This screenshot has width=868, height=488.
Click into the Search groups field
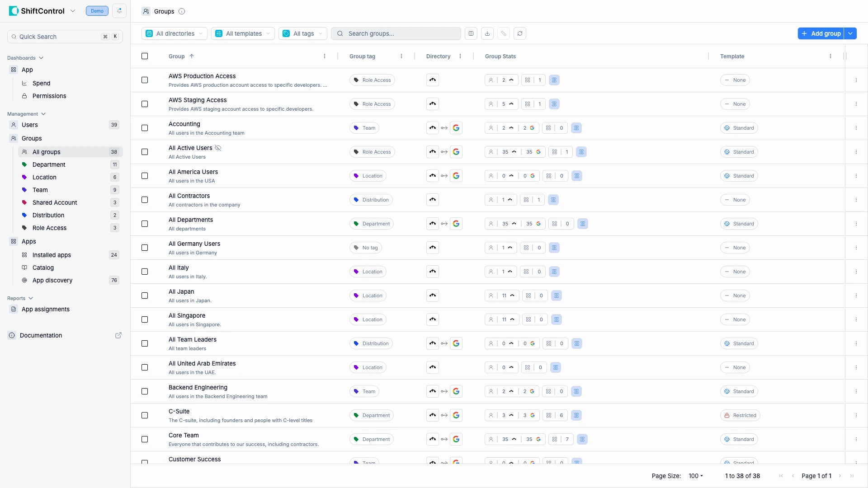(x=400, y=33)
